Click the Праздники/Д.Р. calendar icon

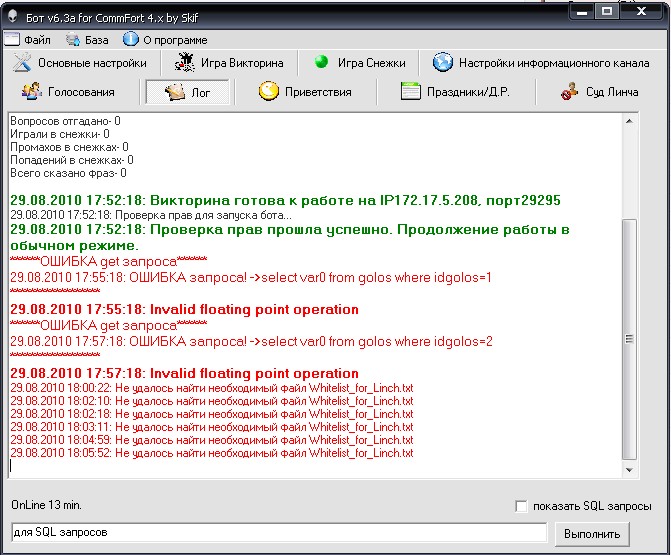pyautogui.click(x=410, y=92)
